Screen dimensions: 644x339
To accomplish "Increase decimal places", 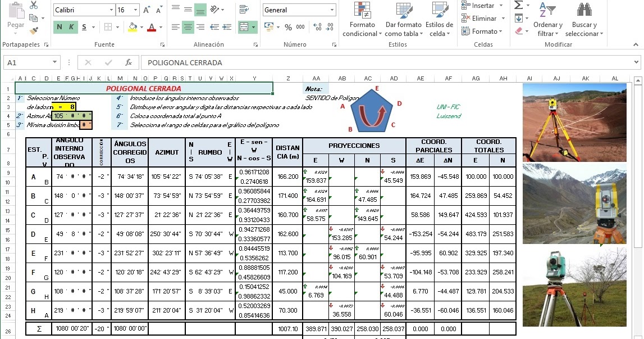I will (317, 27).
